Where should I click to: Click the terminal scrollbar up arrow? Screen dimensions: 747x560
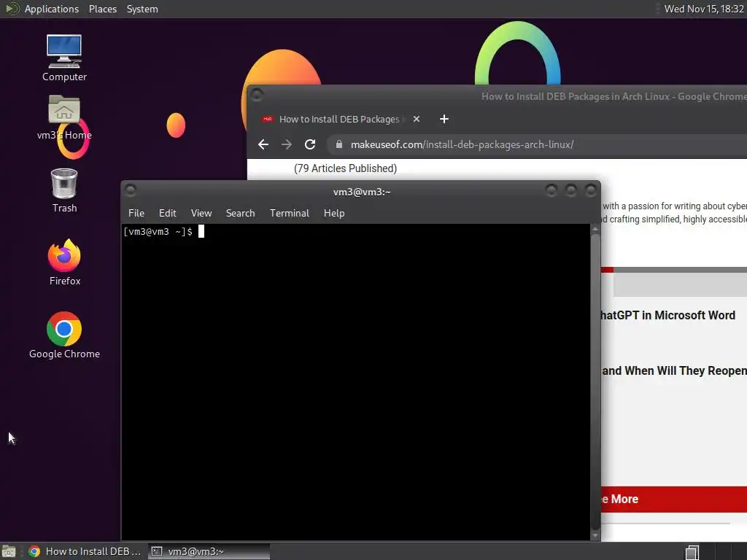[595, 229]
